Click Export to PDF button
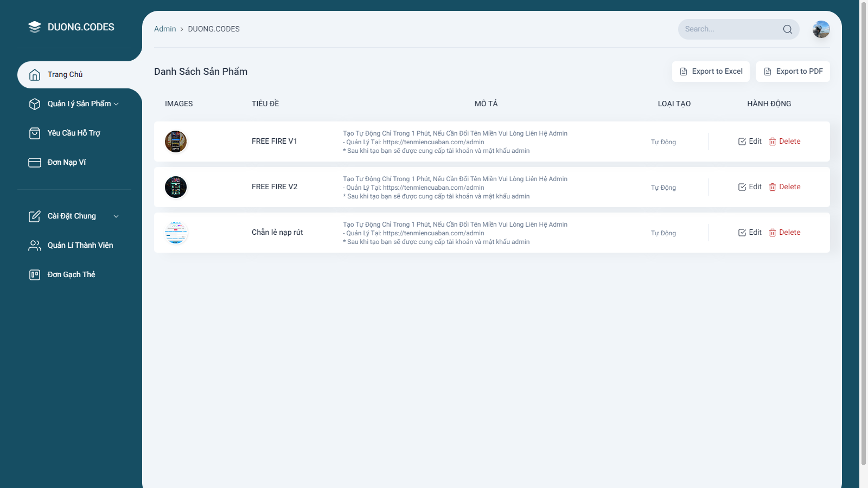 point(793,72)
